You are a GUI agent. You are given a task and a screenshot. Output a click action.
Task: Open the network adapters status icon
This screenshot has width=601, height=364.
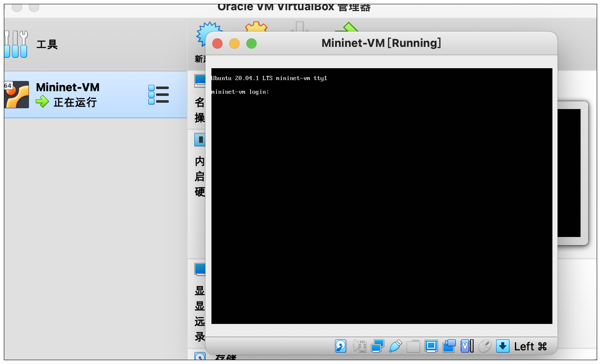[x=377, y=346]
